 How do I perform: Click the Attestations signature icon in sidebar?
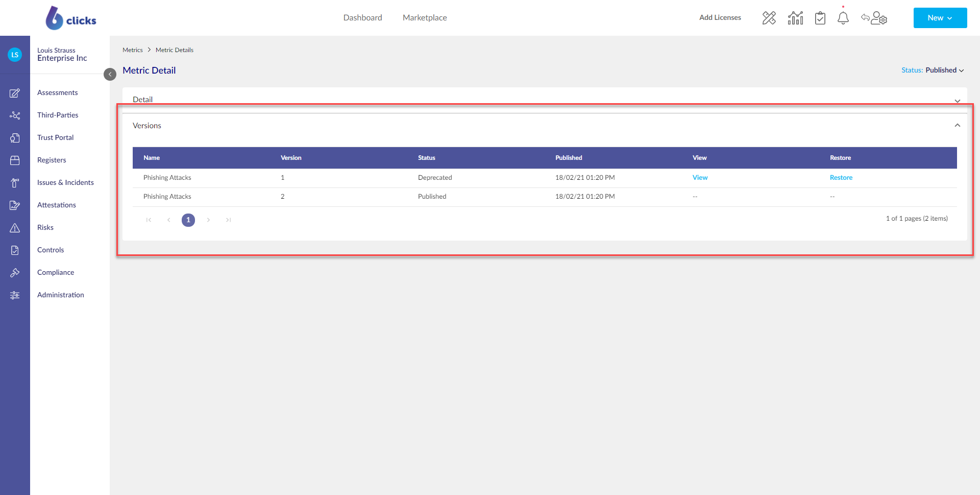(x=15, y=205)
